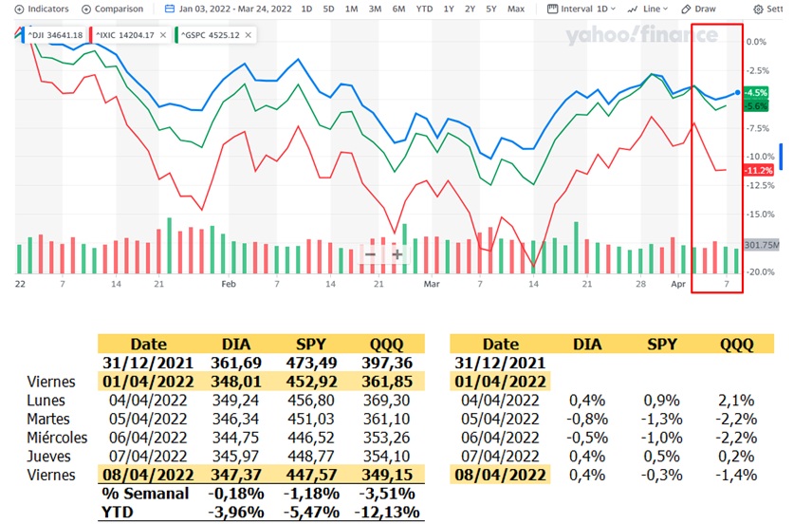The image size is (812, 524).
Task: Click the Lunes day label
Action: coord(46,401)
